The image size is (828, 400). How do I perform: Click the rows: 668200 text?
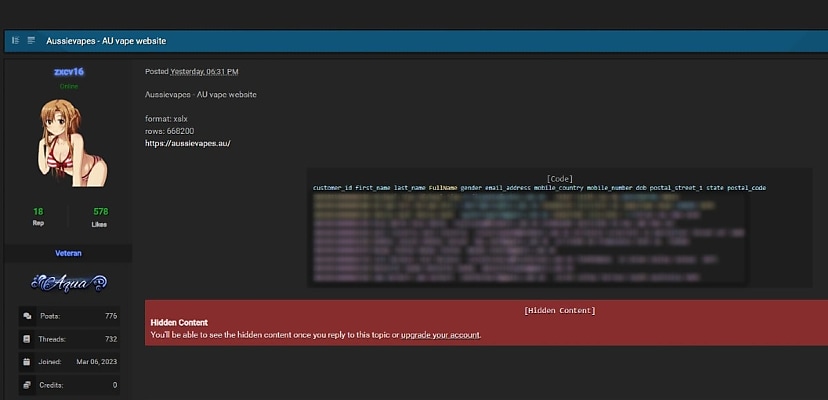click(170, 131)
